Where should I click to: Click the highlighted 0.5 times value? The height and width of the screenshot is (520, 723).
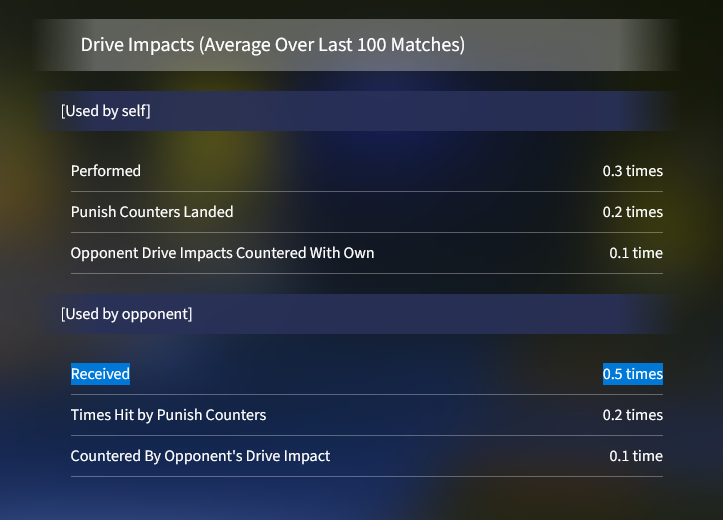pyautogui.click(x=633, y=374)
